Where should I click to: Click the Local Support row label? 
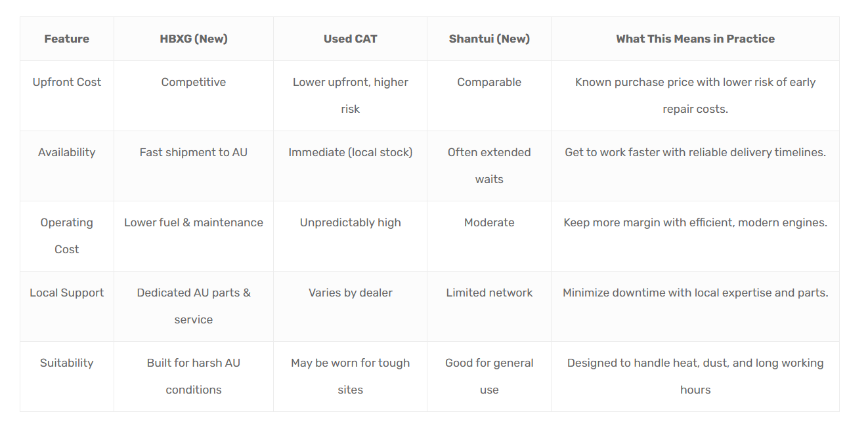coord(66,293)
